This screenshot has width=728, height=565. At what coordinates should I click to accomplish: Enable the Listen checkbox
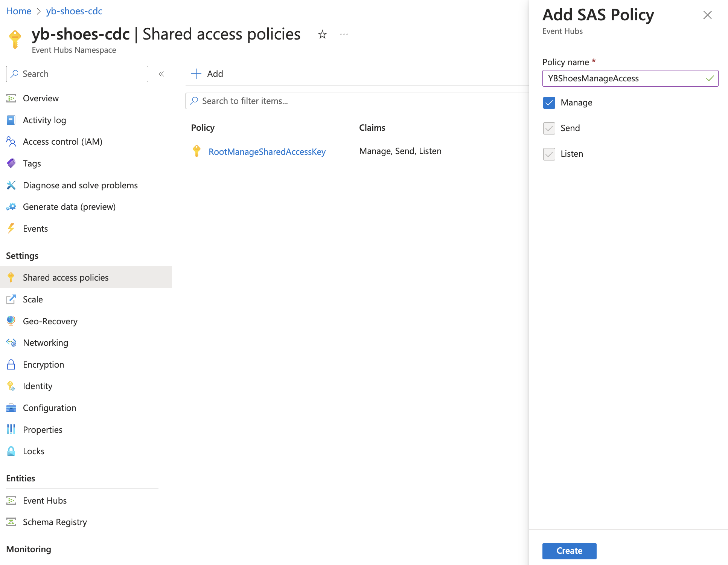click(549, 153)
